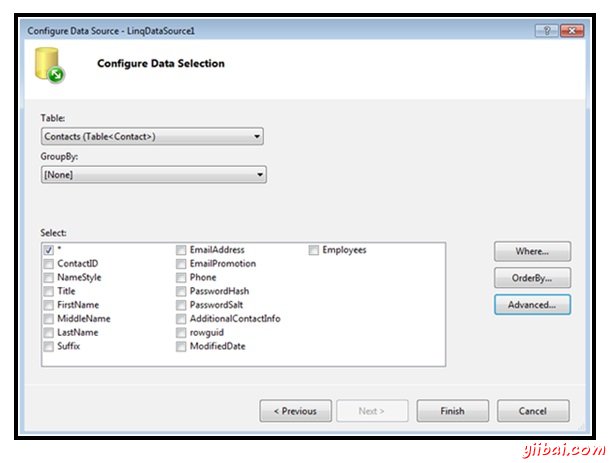Tick the Employees checkbox
This screenshot has height=463, width=610.
tap(314, 250)
